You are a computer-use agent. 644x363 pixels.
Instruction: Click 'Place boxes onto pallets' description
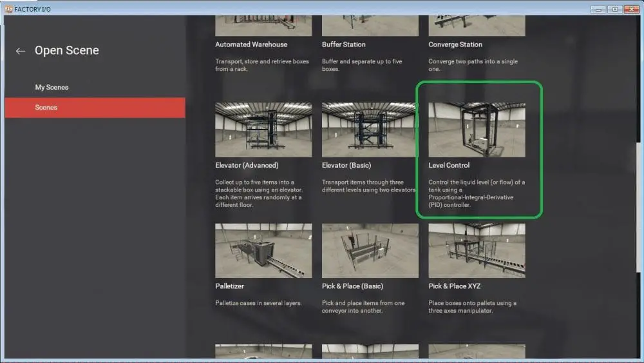point(472,307)
